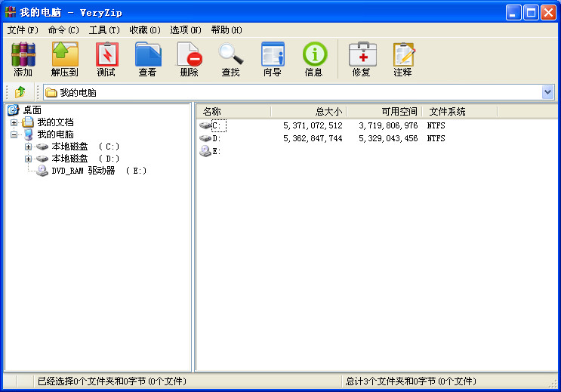Launch the 向导 (Wizard) toolbar icon

coord(273,54)
